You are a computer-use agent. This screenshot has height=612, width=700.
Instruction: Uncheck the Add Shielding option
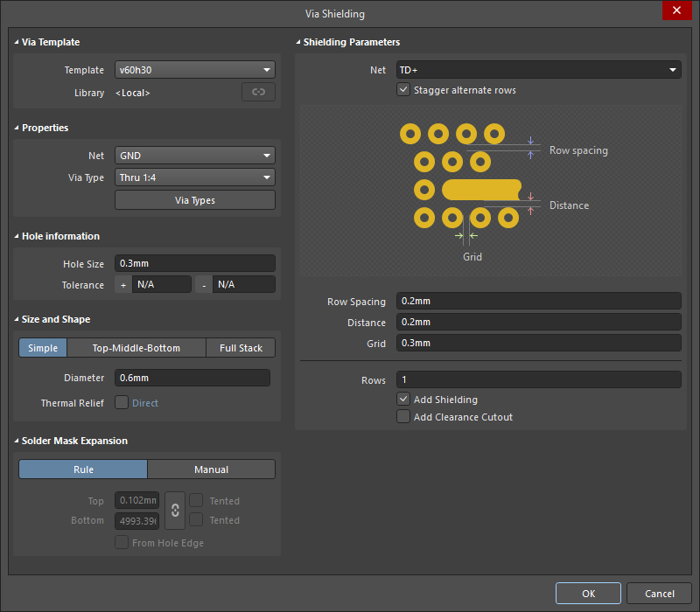tap(403, 400)
